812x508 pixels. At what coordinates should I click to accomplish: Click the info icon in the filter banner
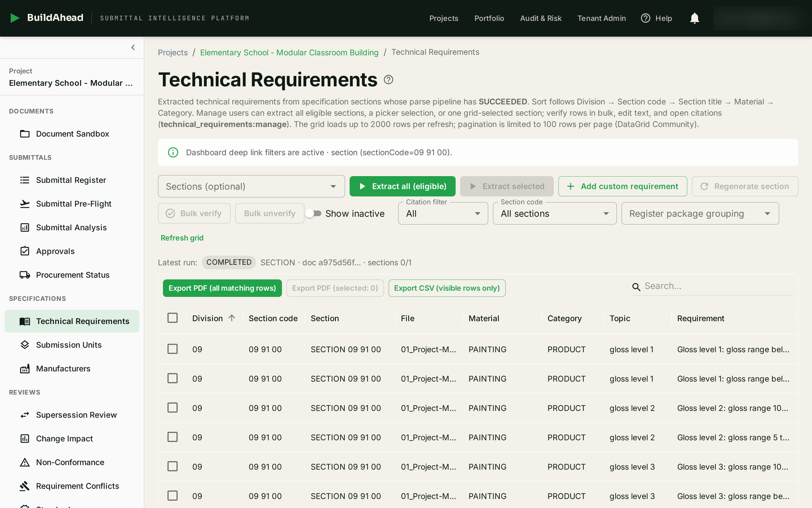pyautogui.click(x=173, y=152)
